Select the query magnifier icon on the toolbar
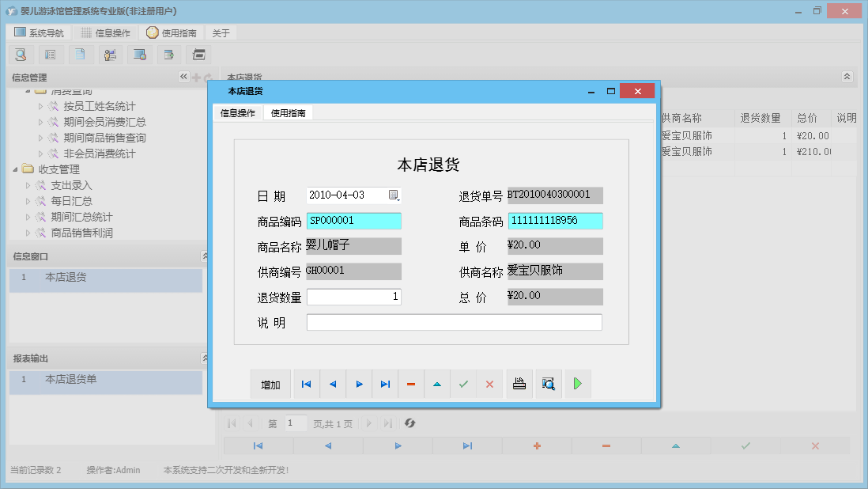Image resolution: width=868 pixels, height=489 pixels. coord(21,54)
